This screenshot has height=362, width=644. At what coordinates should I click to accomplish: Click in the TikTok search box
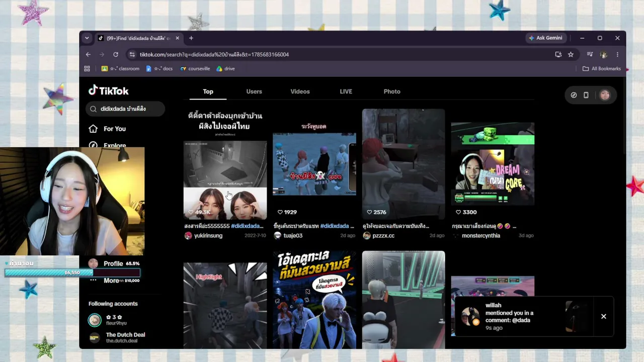125,109
